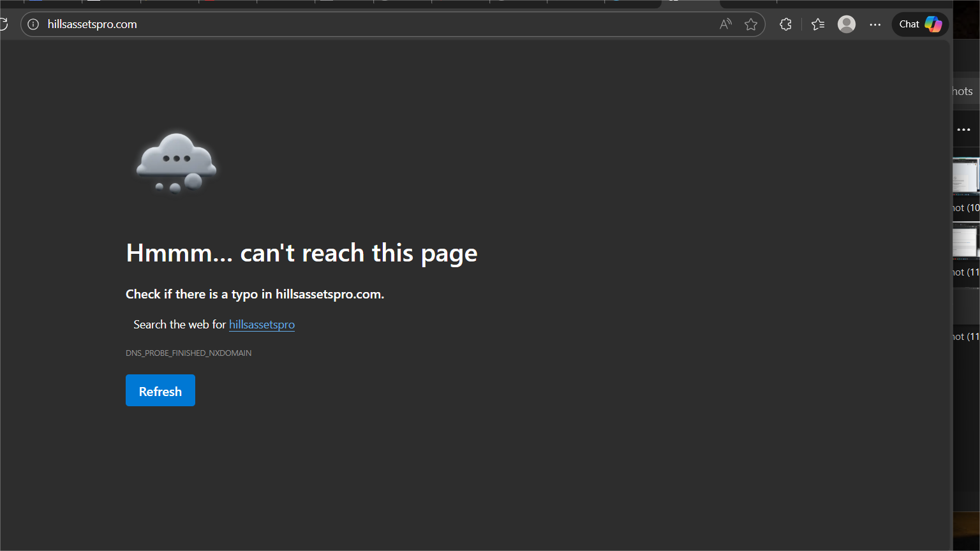Click the thinking cloud error illustration
The image size is (980, 551).
(176, 163)
